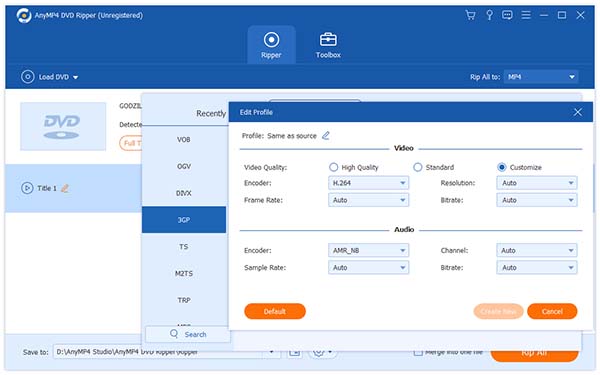Screen dimensions: 600x375
Task: Open the Load DVD dropdown
Action: point(50,77)
